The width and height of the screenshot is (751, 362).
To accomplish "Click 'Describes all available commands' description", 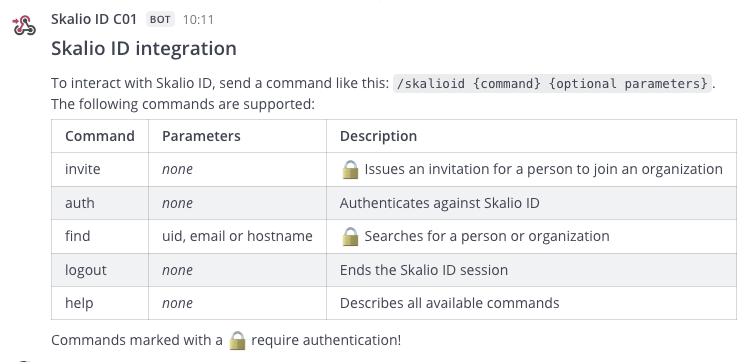I will (x=449, y=303).
